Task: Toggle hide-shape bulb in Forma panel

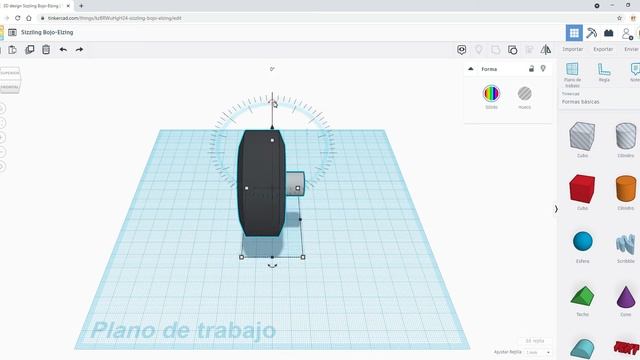Action: pos(543,69)
